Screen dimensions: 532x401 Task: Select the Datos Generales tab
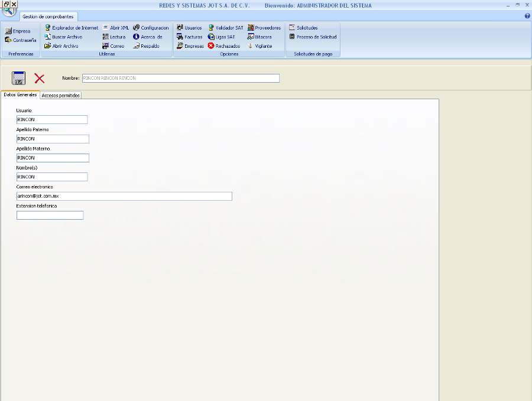click(20, 94)
